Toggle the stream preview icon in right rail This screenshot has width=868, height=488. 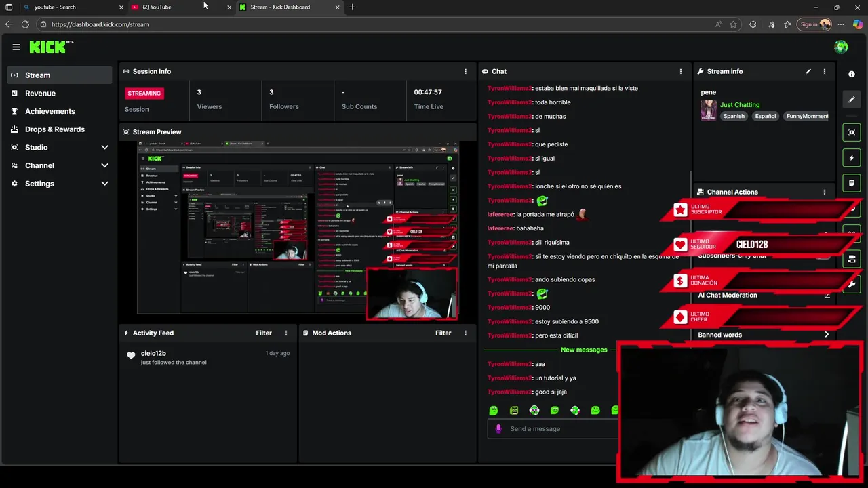coord(852,132)
